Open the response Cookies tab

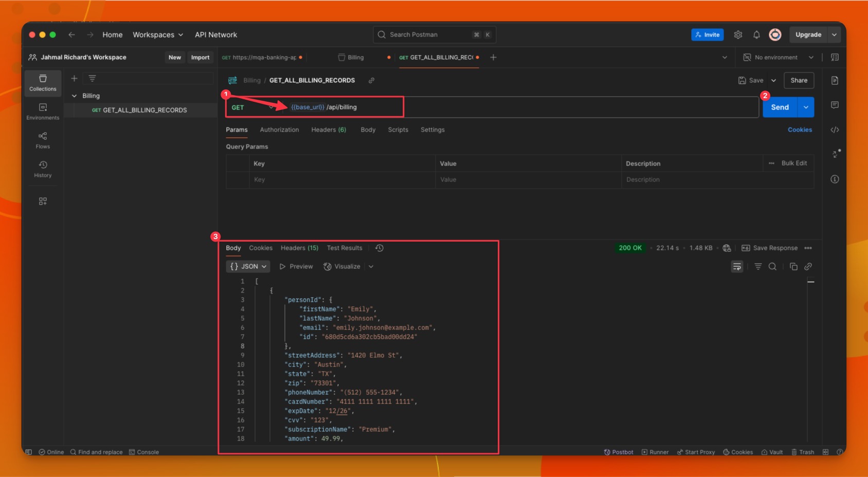261,248
